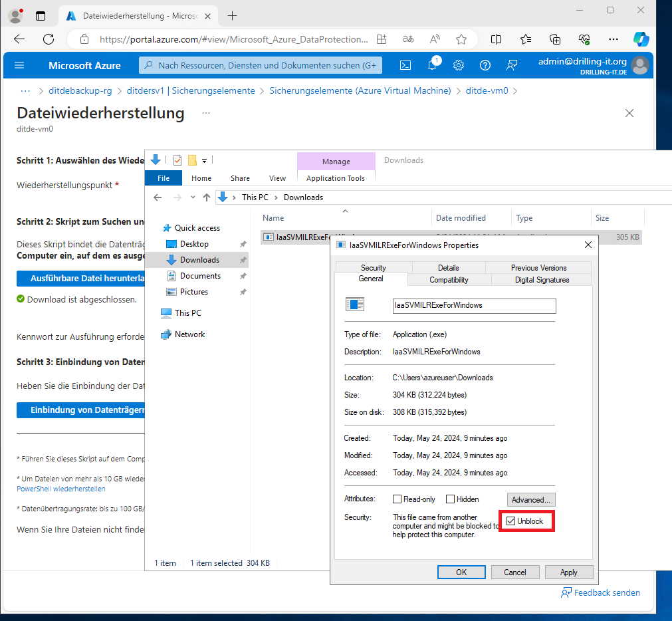Open the Security properties tab
This screenshot has height=621, width=672.
coord(374,267)
